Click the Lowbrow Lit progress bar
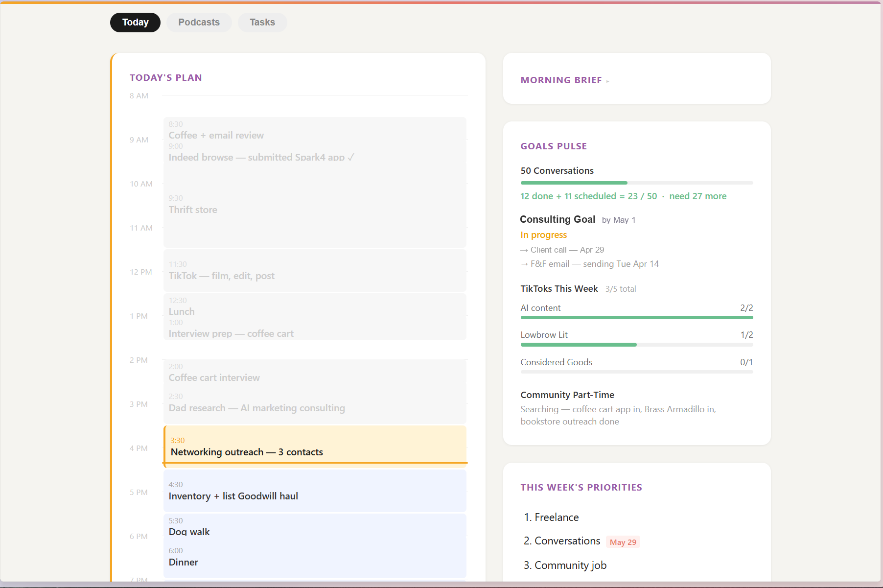The image size is (883, 588). (637, 345)
